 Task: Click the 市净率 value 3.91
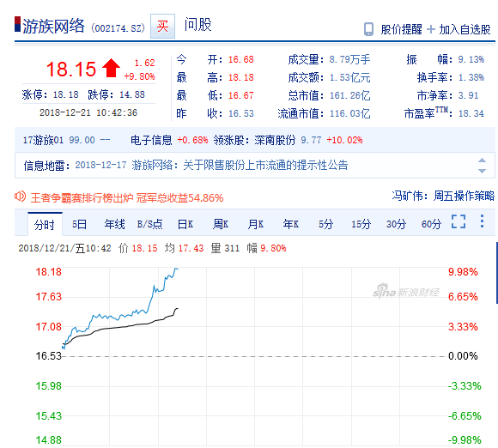click(469, 95)
